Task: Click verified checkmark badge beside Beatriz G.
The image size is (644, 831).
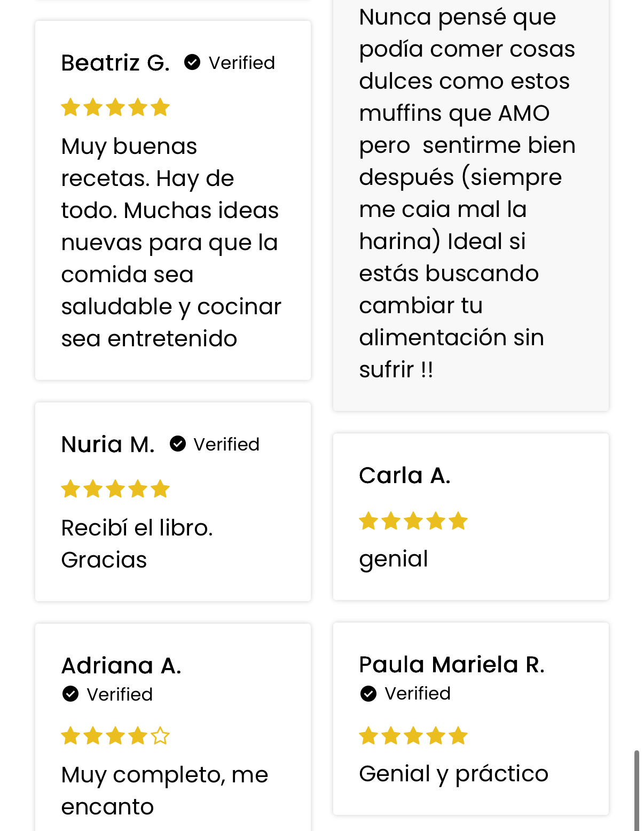Action: 192,63
